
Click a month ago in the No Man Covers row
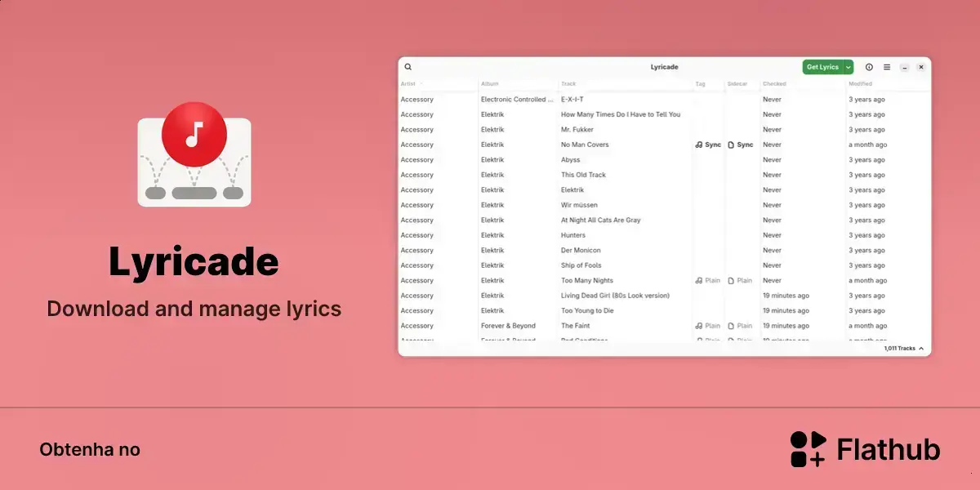[867, 145]
